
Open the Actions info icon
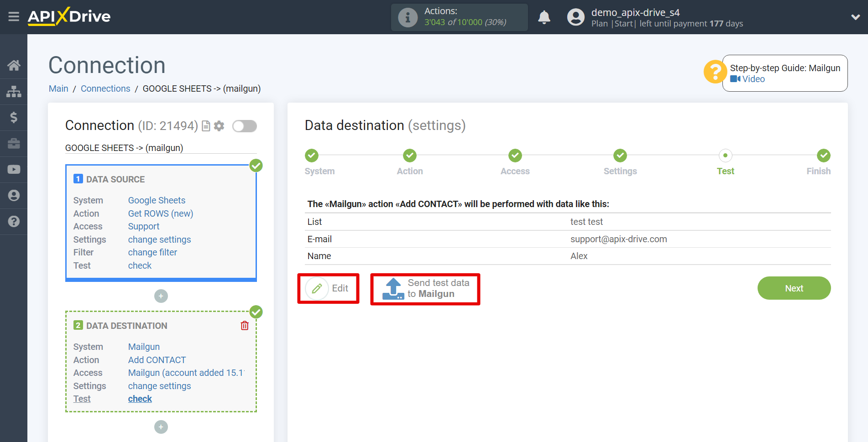click(408, 17)
